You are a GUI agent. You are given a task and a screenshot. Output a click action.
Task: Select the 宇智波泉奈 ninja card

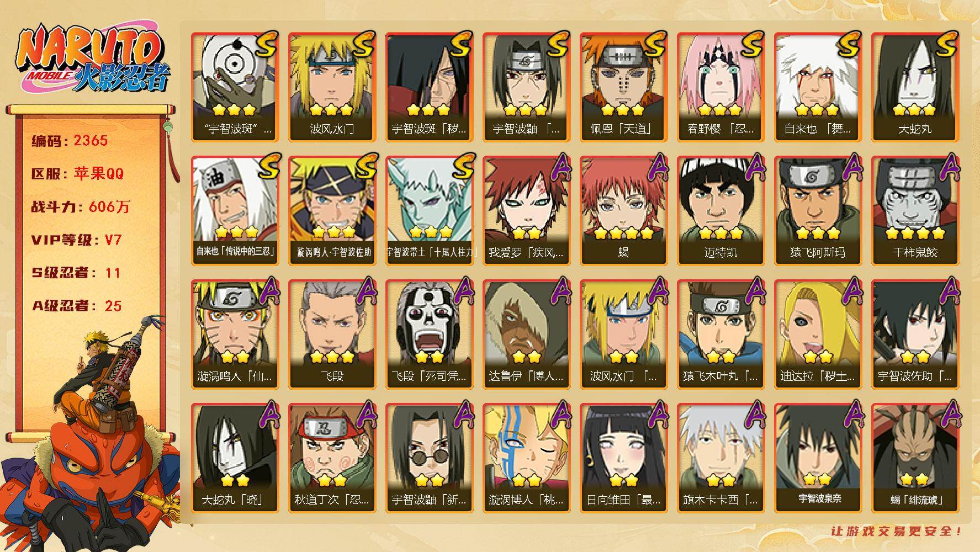(x=818, y=458)
